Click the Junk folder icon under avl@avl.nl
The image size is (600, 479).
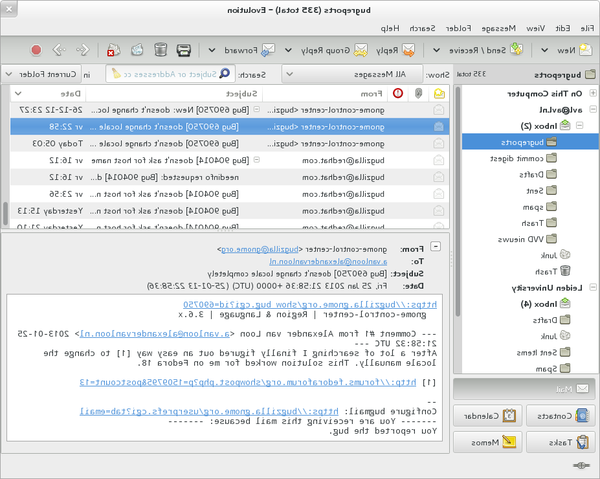point(564,254)
